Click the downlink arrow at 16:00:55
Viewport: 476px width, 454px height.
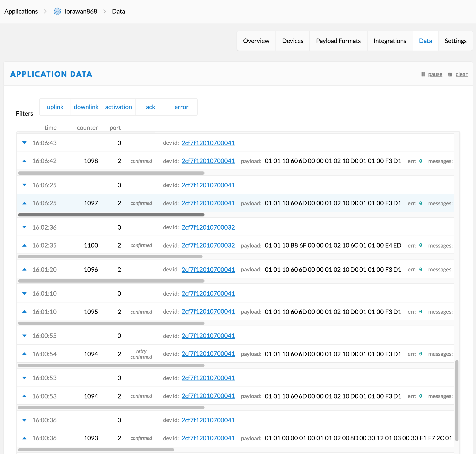point(24,336)
